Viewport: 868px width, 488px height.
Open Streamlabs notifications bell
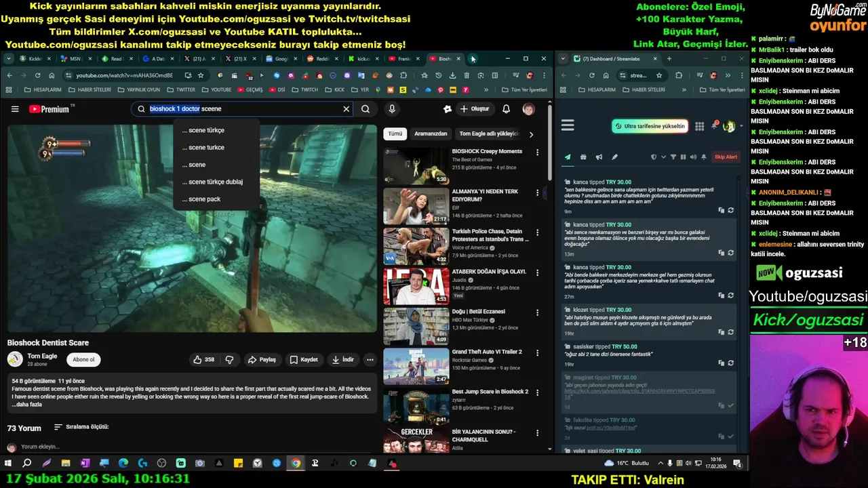pos(715,126)
